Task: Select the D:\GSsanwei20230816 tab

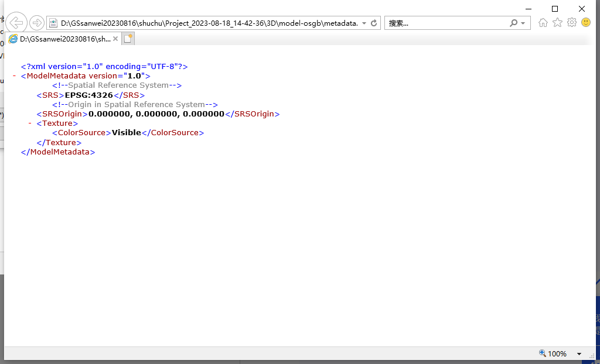Action: pos(64,39)
